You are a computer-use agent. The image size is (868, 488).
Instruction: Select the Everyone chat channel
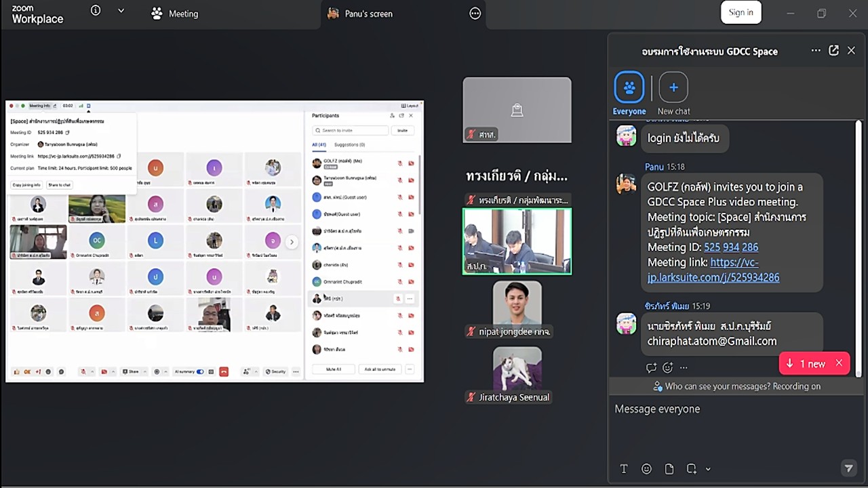[629, 94]
